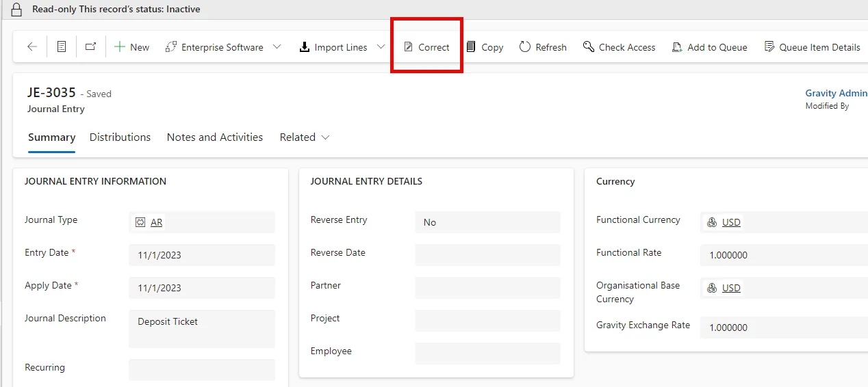Click the JOURNAL ENTRY DETAILS heading
868x387 pixels.
[x=366, y=181]
